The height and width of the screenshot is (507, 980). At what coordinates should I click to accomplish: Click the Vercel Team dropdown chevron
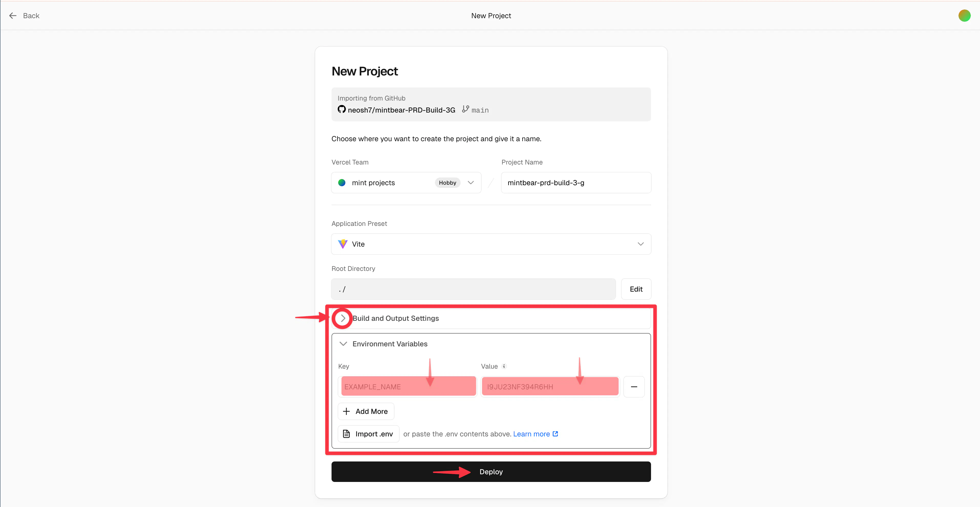471,183
